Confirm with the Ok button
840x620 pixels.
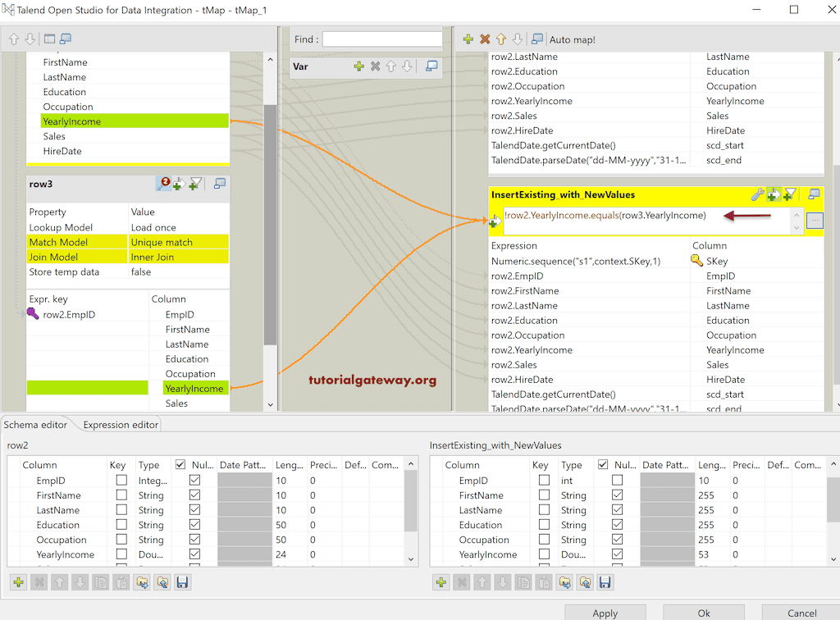(703, 613)
